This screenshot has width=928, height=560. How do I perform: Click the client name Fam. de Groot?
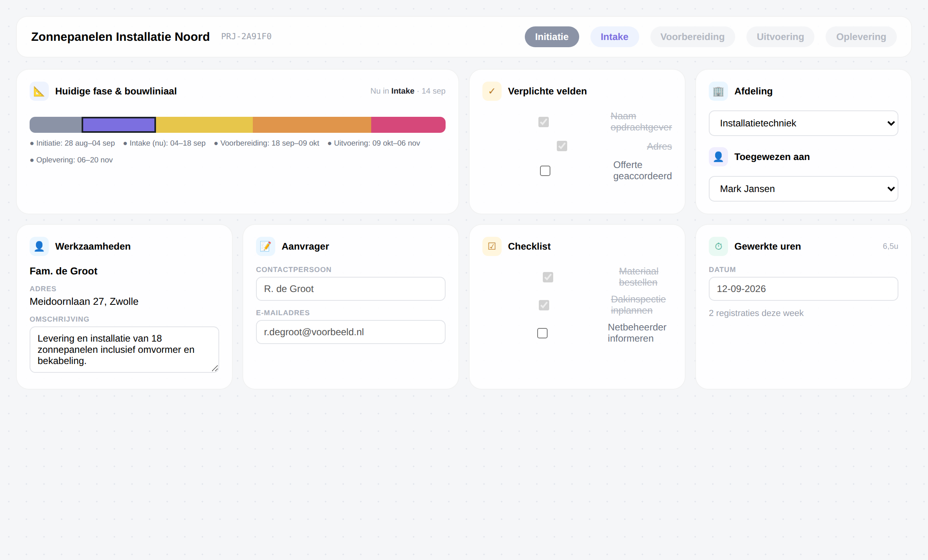(63, 271)
